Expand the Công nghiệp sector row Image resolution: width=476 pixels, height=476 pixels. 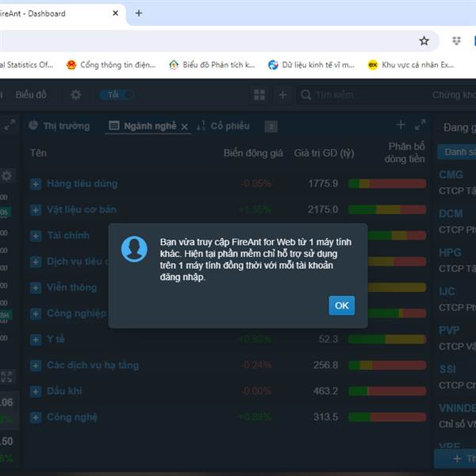[36, 313]
